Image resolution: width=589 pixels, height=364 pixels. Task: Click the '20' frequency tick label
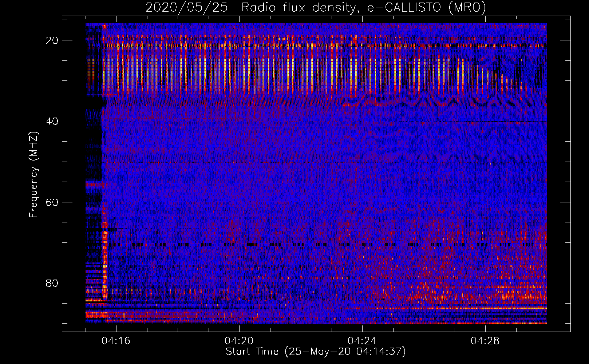(52, 40)
